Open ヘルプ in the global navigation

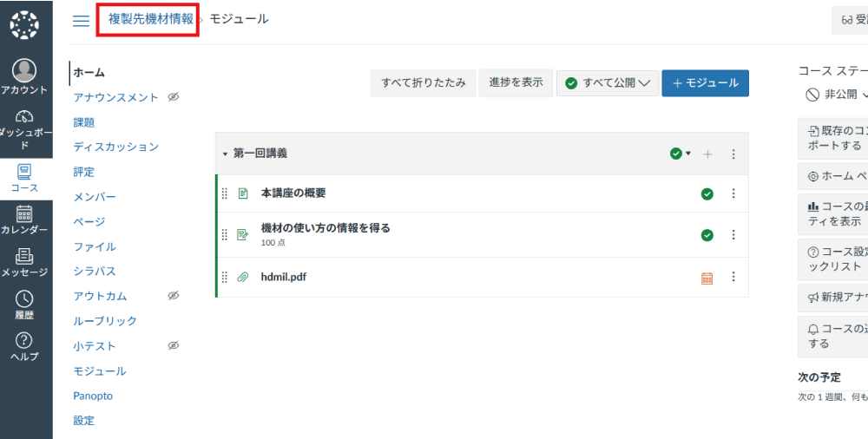(24, 347)
